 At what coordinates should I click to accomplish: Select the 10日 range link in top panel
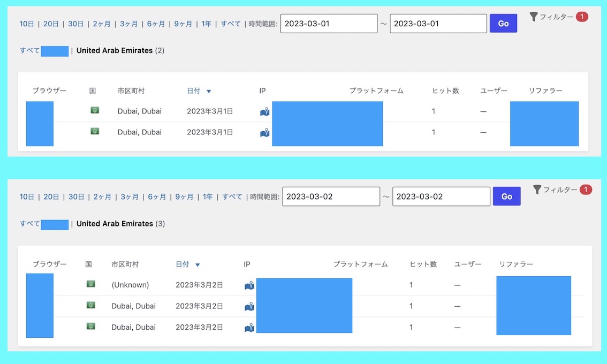coord(27,24)
